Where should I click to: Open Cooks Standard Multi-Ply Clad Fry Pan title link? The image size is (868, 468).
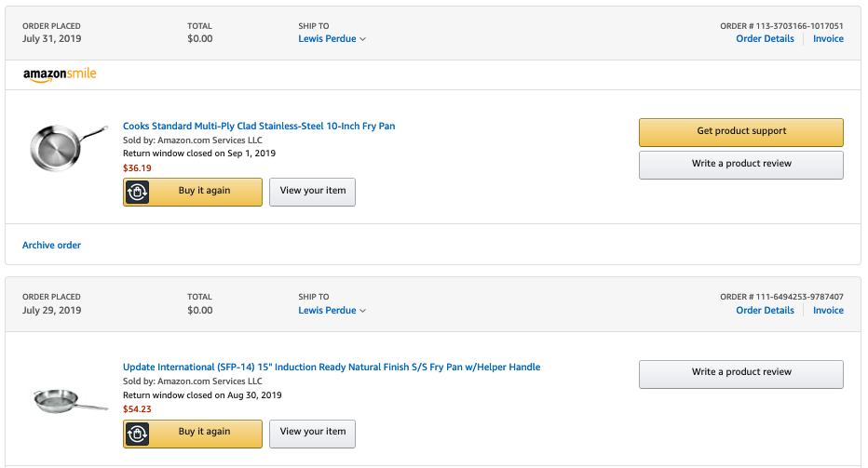pos(259,127)
